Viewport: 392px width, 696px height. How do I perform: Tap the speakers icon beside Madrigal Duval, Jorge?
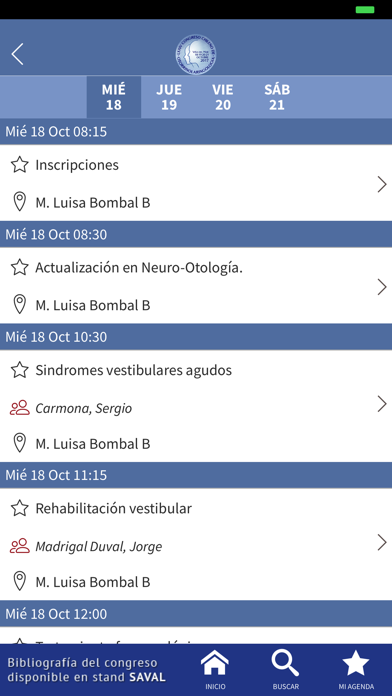pyautogui.click(x=20, y=546)
